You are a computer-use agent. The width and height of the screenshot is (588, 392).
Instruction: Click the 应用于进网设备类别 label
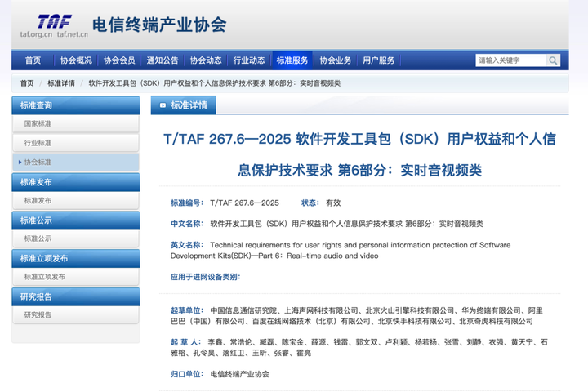coord(206,277)
